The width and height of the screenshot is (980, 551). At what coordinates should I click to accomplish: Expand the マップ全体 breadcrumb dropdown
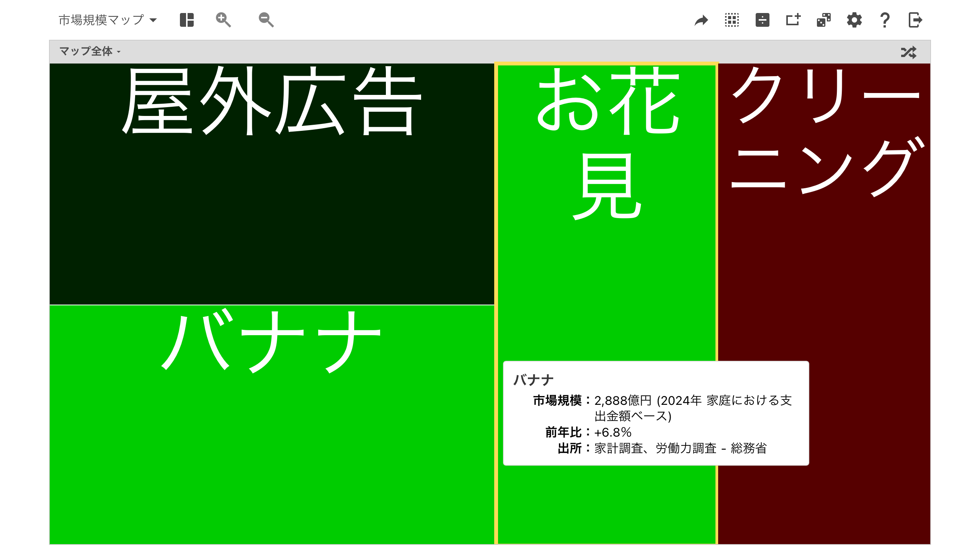[x=90, y=51]
